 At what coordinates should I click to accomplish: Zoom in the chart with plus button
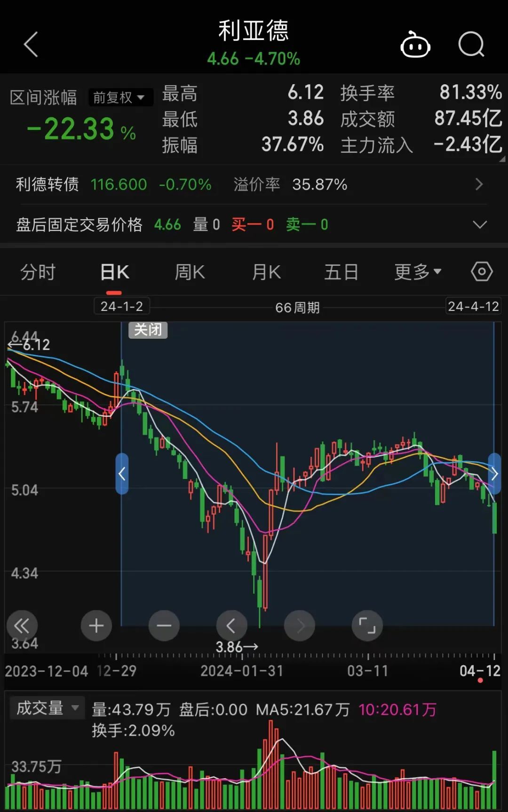(96, 626)
